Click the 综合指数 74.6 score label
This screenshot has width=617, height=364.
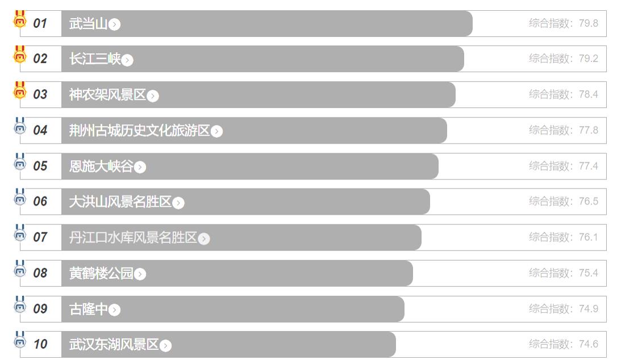click(563, 344)
